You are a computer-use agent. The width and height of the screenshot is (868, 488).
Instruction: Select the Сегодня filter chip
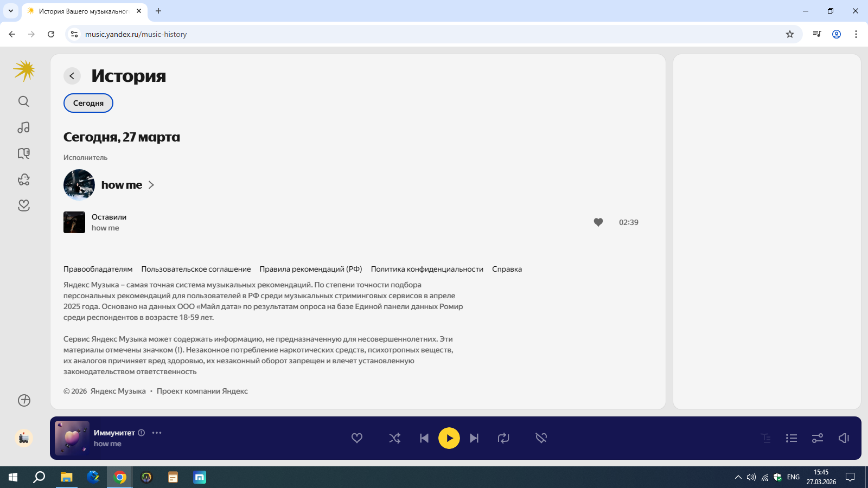88,103
